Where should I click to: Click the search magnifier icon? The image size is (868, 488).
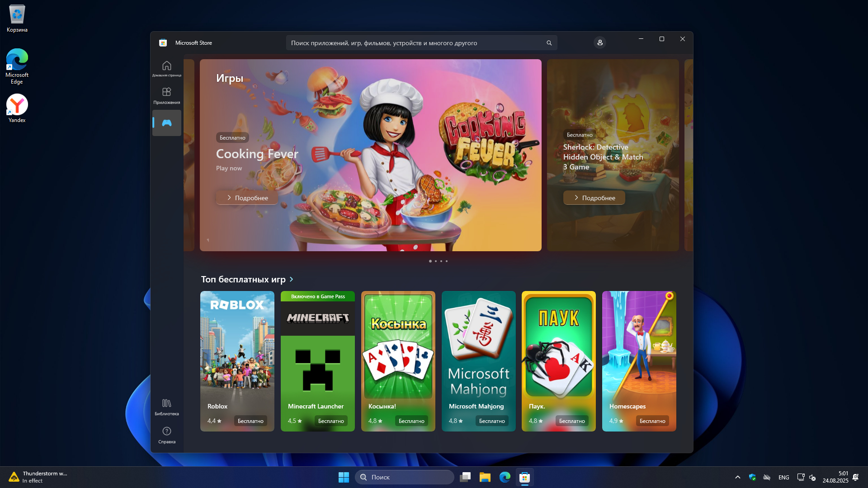(549, 43)
